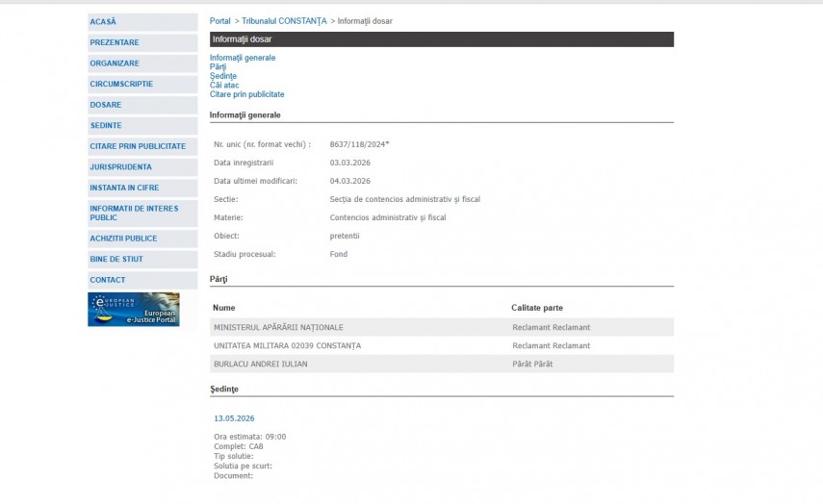Open Tribunalul CONSTANȚA breadcrumb link
This screenshot has width=823, height=504.
click(284, 21)
